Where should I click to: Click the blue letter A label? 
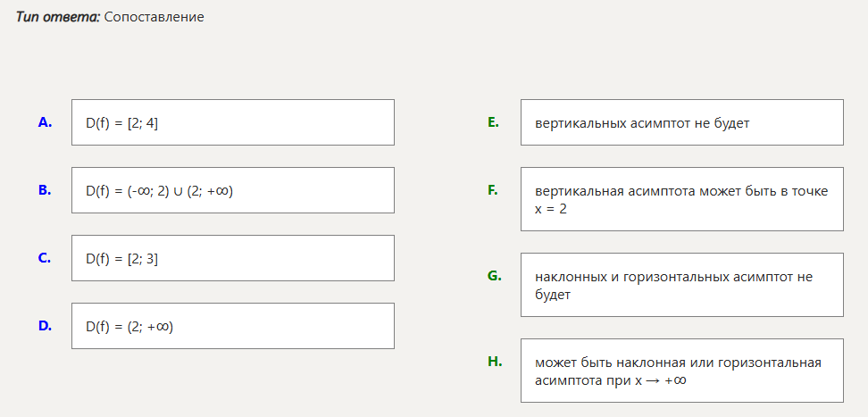click(x=45, y=122)
